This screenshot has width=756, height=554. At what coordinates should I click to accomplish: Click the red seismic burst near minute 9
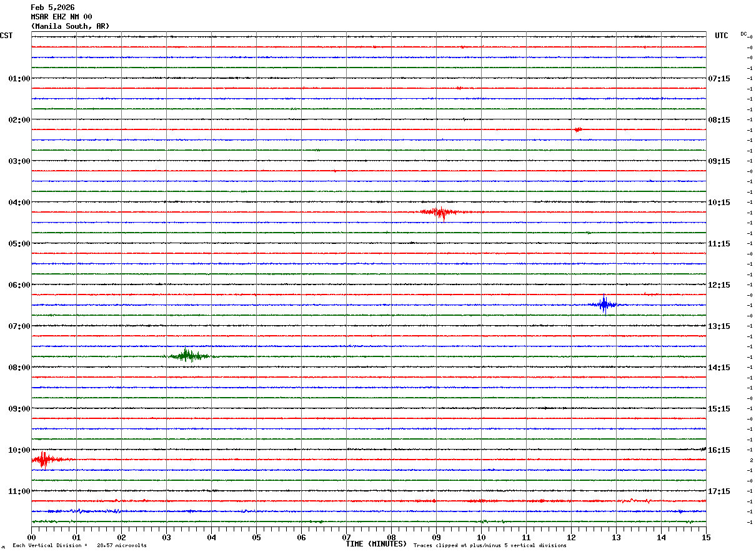coord(442,213)
